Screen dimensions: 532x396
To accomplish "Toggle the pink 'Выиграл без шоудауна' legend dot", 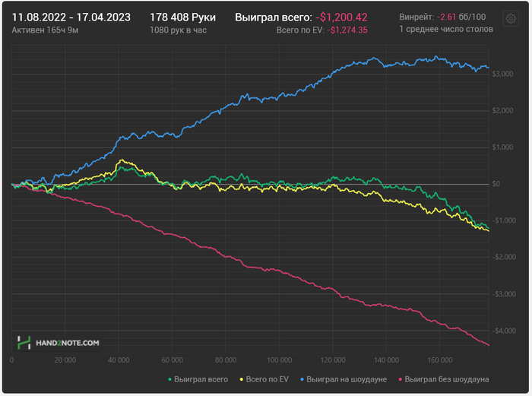I will (401, 379).
